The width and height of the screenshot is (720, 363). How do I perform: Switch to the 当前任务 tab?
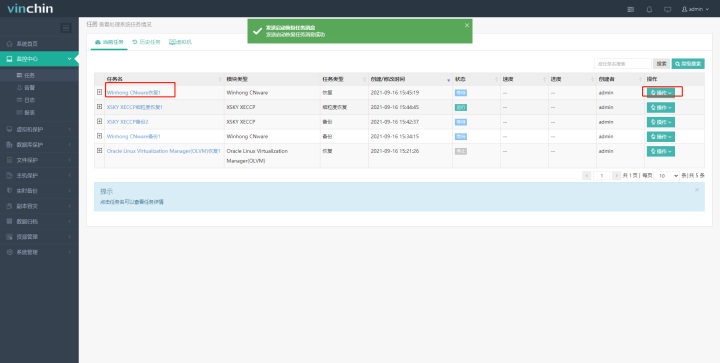[x=109, y=42]
